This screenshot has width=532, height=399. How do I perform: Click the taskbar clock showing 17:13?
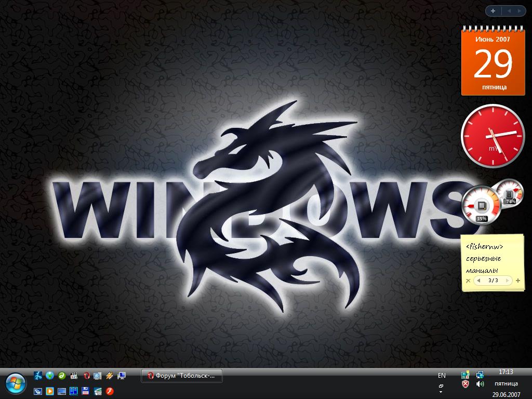[x=506, y=372]
